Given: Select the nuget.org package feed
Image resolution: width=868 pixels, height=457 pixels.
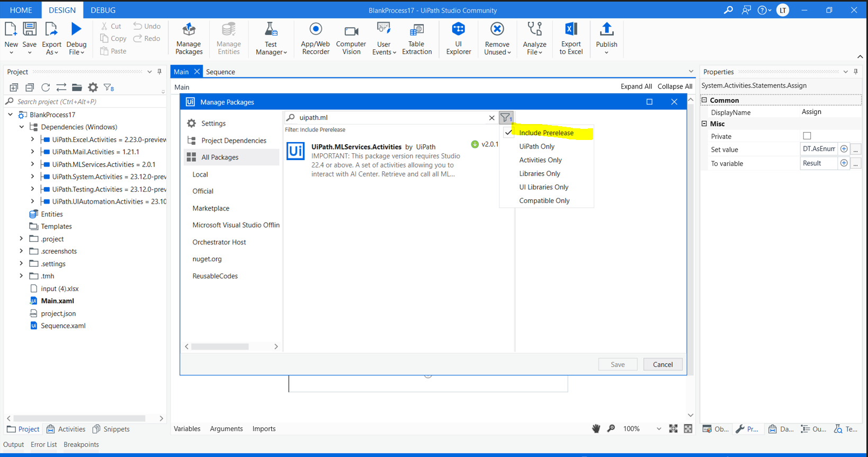Looking at the screenshot, I should [x=207, y=259].
